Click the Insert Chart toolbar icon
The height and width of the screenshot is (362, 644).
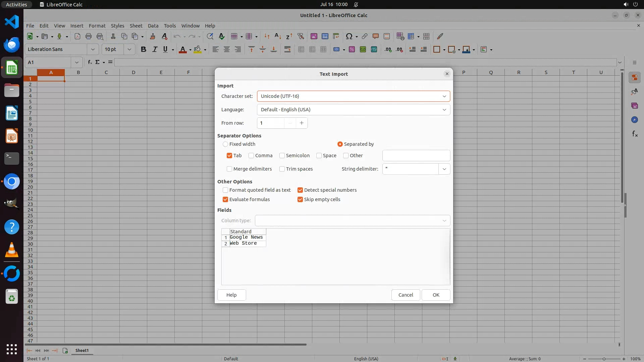click(325, 36)
